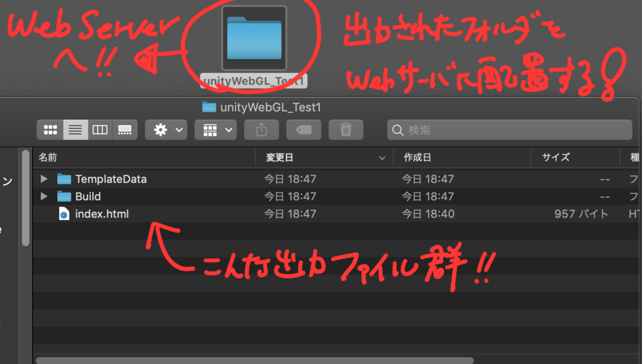Open the gear action menu
This screenshot has width=642, height=364.
[166, 130]
